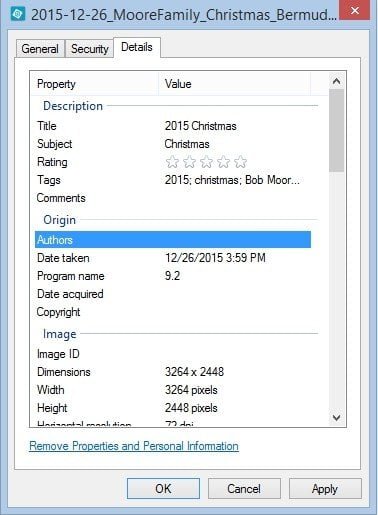Click the Cancel button

244,489
